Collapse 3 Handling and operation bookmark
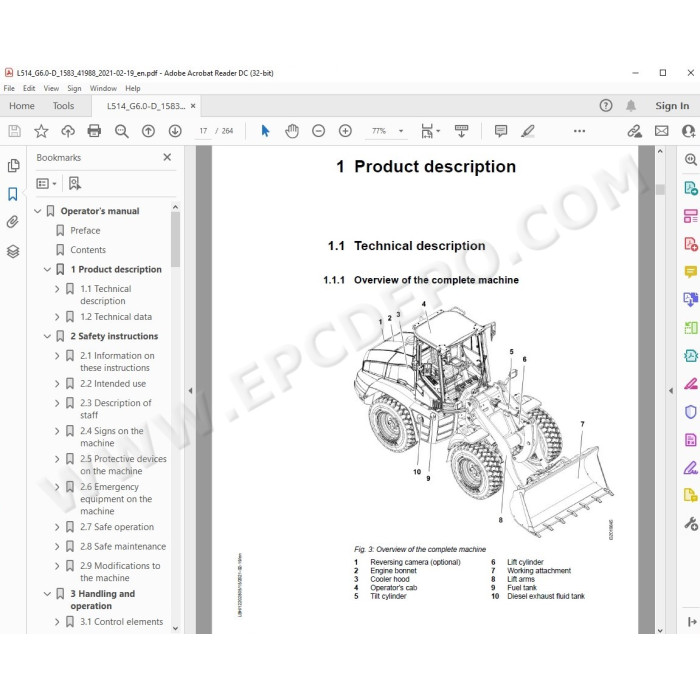700x700 pixels. [47, 594]
